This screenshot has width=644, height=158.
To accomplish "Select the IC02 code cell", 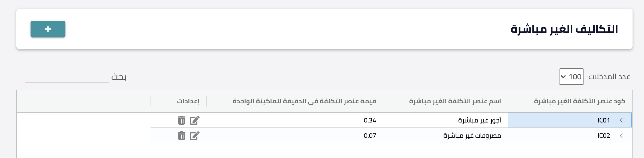I will pos(570,136).
